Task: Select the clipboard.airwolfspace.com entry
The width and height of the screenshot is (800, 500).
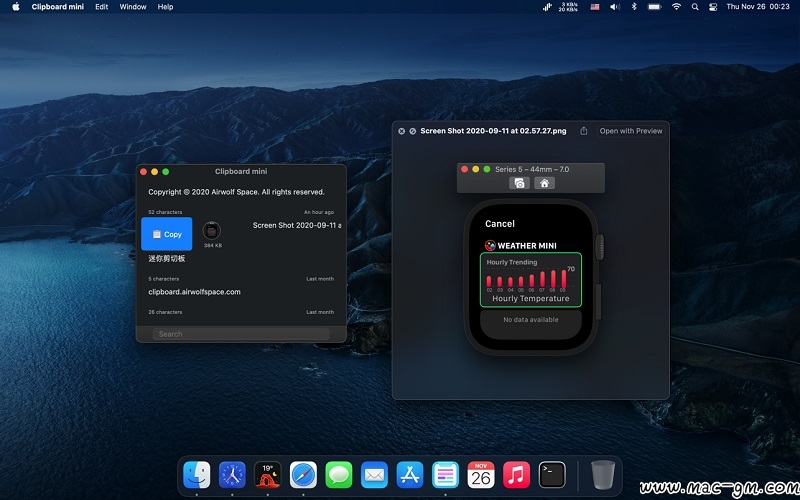Action: click(x=194, y=292)
